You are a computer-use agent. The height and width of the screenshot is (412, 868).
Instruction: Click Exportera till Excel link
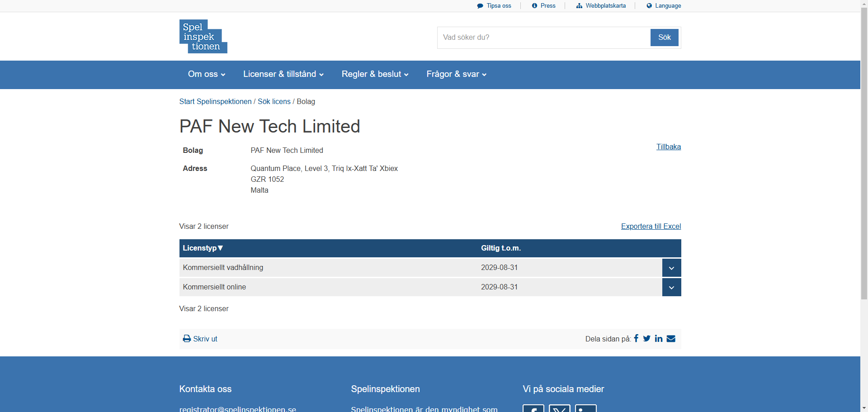click(x=651, y=227)
